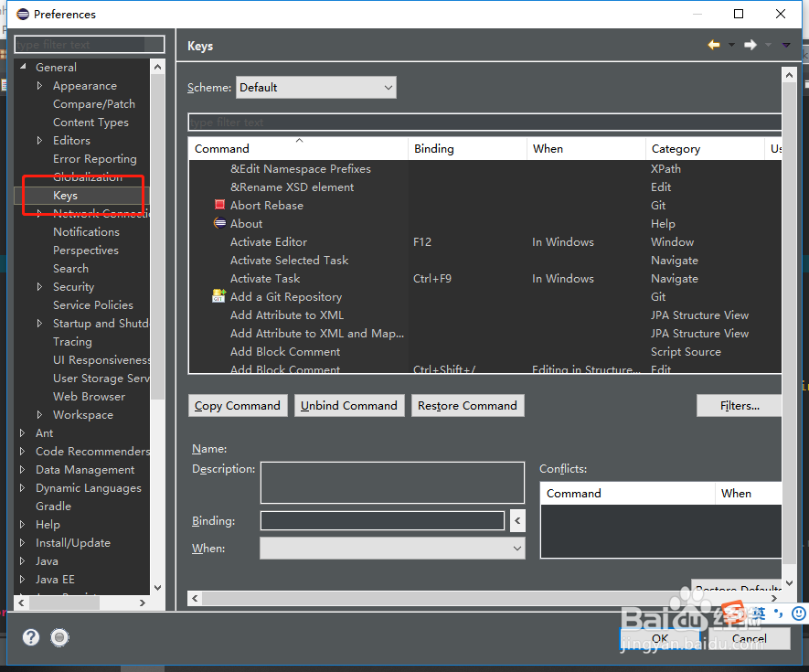Image resolution: width=809 pixels, height=672 pixels.
Task: Click the tree panel scroll down arrow
Action: click(x=157, y=587)
